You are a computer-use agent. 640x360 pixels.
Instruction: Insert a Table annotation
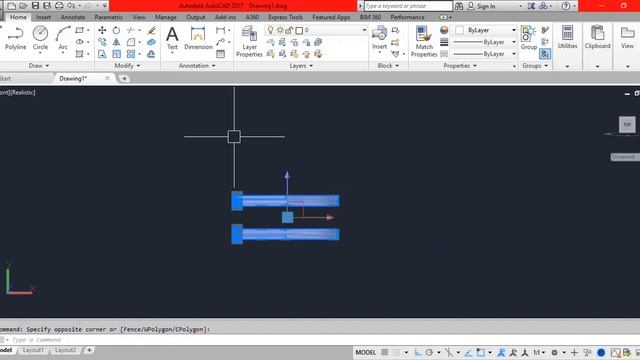220,54
